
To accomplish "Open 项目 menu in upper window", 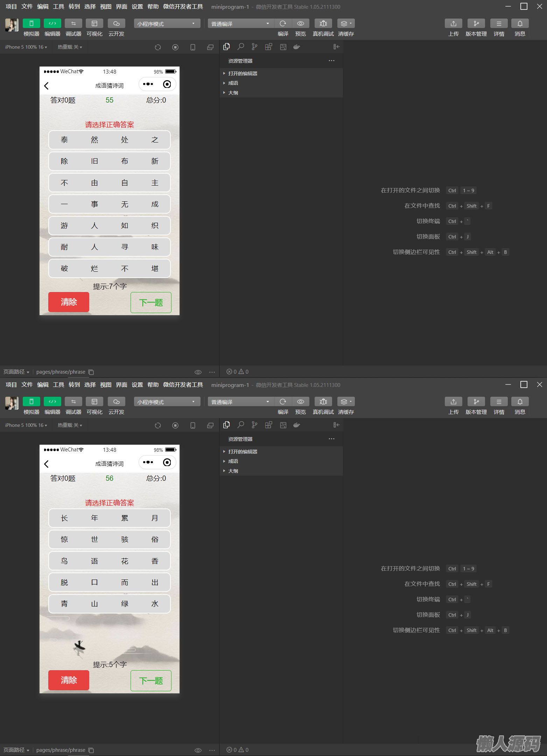I will [11, 7].
